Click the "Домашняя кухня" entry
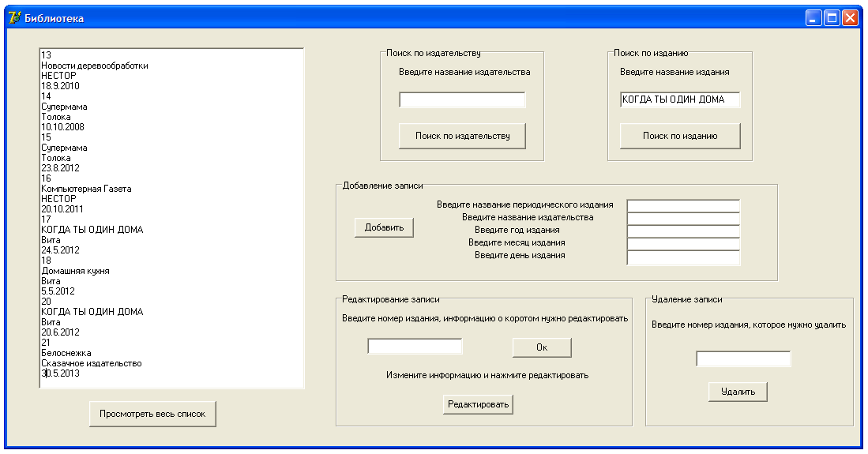Screen dimensions: 868x454 [75, 271]
